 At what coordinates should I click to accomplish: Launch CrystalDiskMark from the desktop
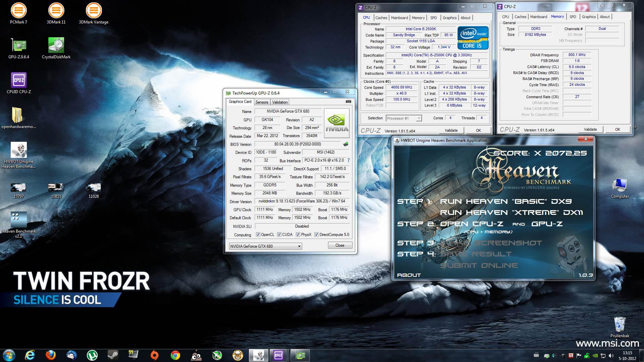pos(56,48)
